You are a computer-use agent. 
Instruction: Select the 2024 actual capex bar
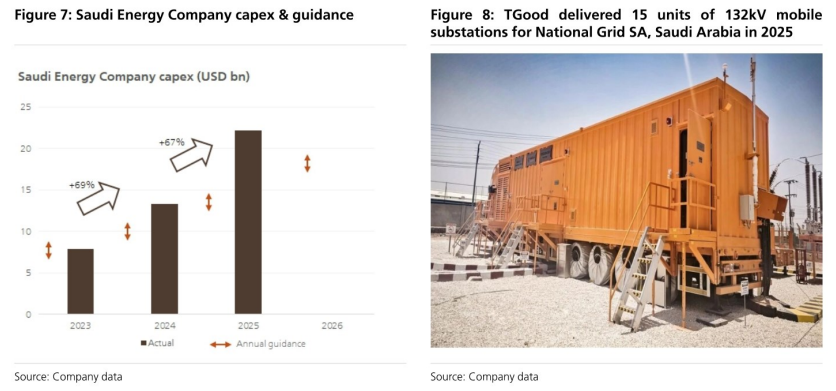(165, 259)
